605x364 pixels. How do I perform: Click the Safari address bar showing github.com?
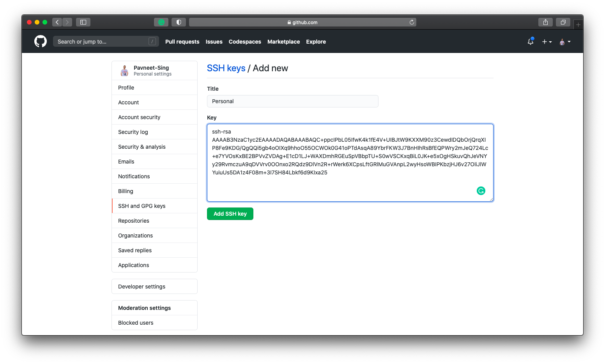[x=302, y=22]
